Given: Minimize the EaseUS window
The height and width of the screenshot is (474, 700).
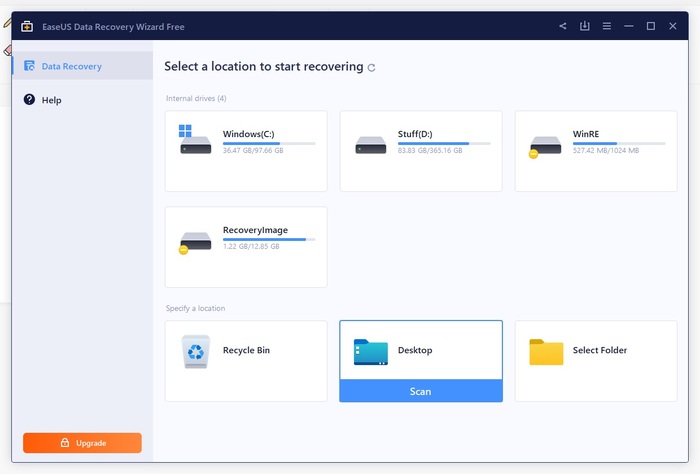Looking at the screenshot, I should point(629,26).
